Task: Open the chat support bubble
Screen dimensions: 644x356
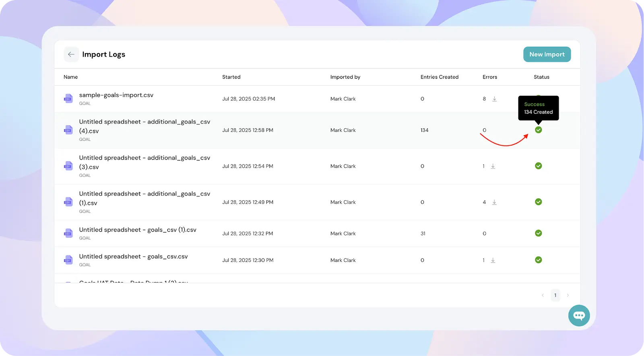Action: click(579, 315)
